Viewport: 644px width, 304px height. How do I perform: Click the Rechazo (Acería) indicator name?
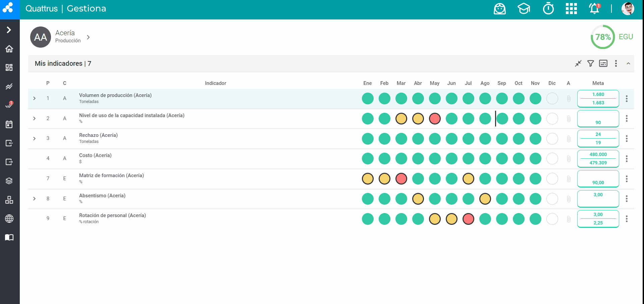pyautogui.click(x=98, y=135)
